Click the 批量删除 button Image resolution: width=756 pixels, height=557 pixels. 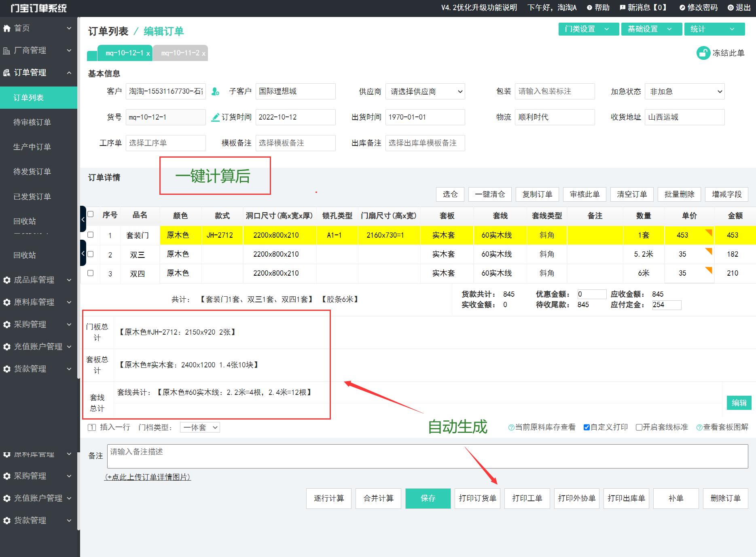(679, 194)
